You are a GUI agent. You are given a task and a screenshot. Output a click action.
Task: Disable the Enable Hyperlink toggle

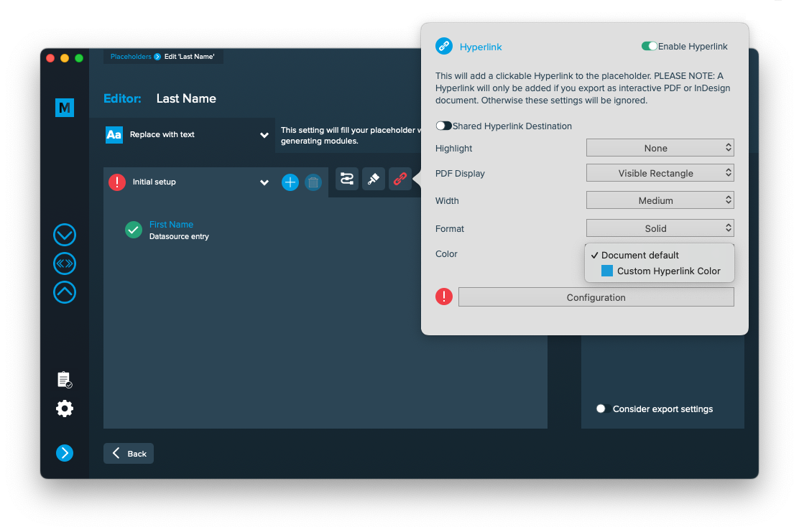click(x=650, y=46)
